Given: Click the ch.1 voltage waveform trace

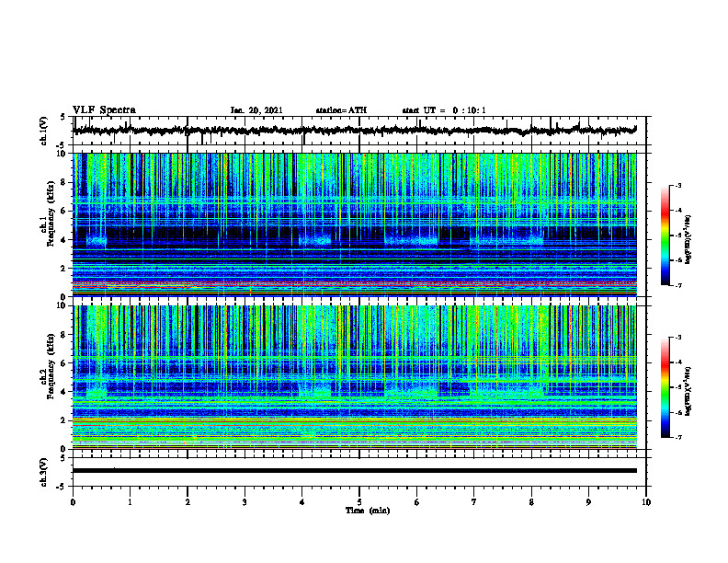Looking at the screenshot, I should tap(355, 131).
